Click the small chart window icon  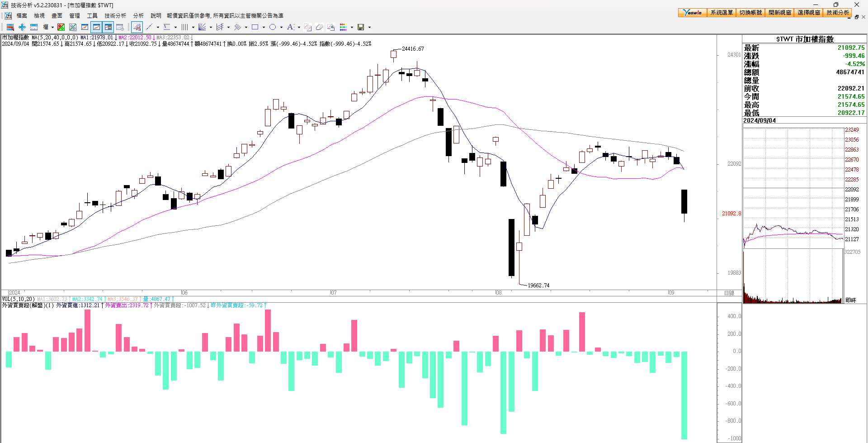tap(85, 27)
